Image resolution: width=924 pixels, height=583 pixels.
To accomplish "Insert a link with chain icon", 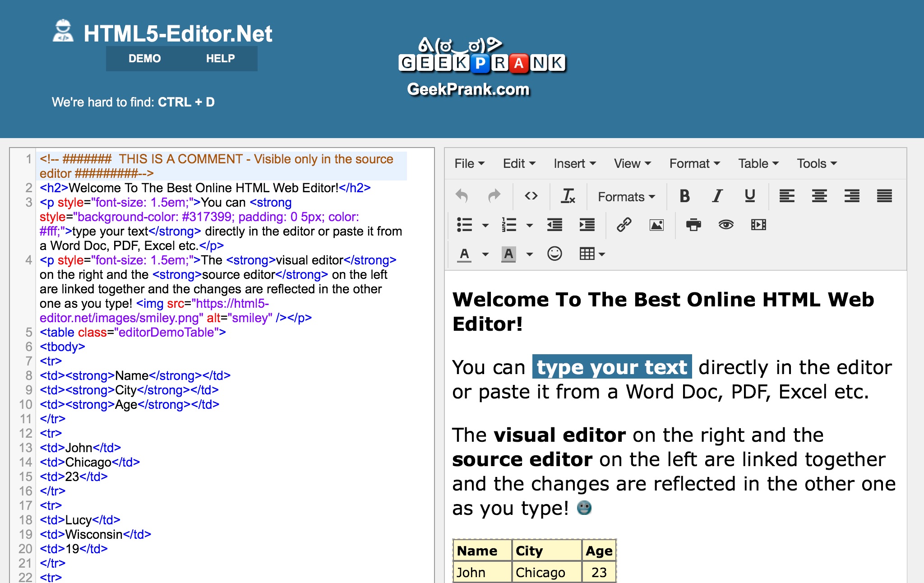I will (x=624, y=225).
